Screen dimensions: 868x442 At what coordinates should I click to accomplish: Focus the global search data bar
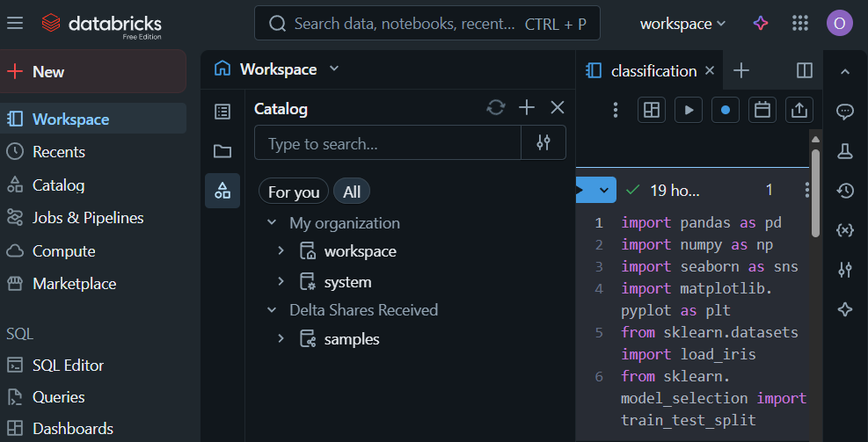[427, 23]
